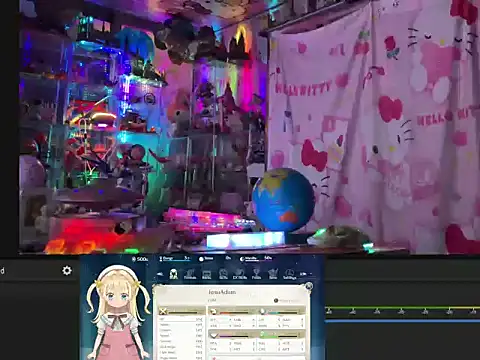
Task: Click the blonde anime character portrait
Action: tap(117, 312)
